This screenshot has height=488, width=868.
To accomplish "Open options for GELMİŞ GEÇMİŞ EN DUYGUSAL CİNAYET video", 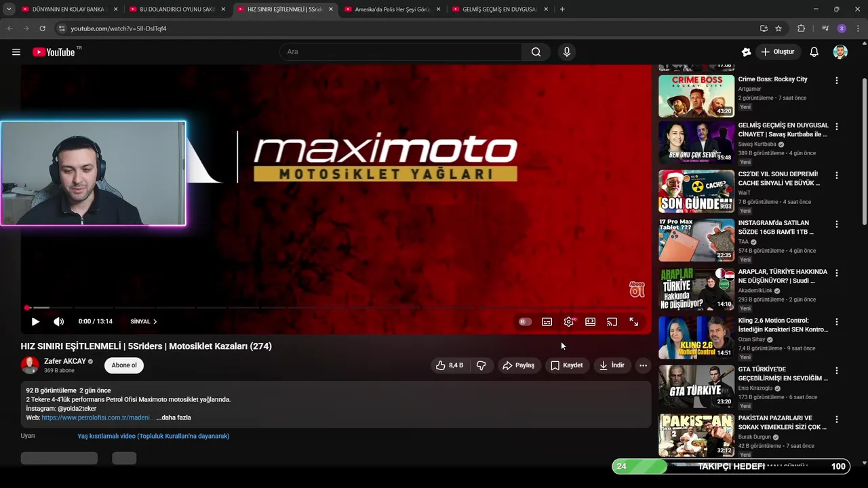I will click(x=836, y=127).
